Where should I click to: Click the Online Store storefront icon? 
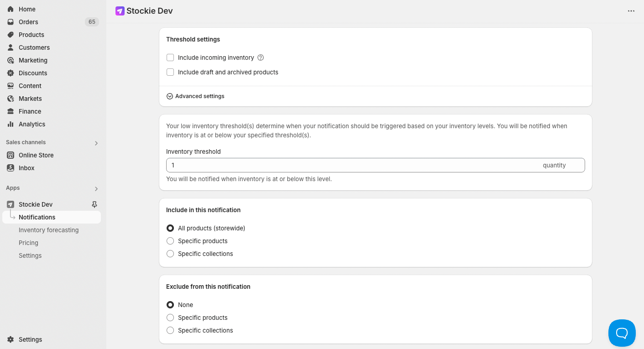pyautogui.click(x=10, y=155)
